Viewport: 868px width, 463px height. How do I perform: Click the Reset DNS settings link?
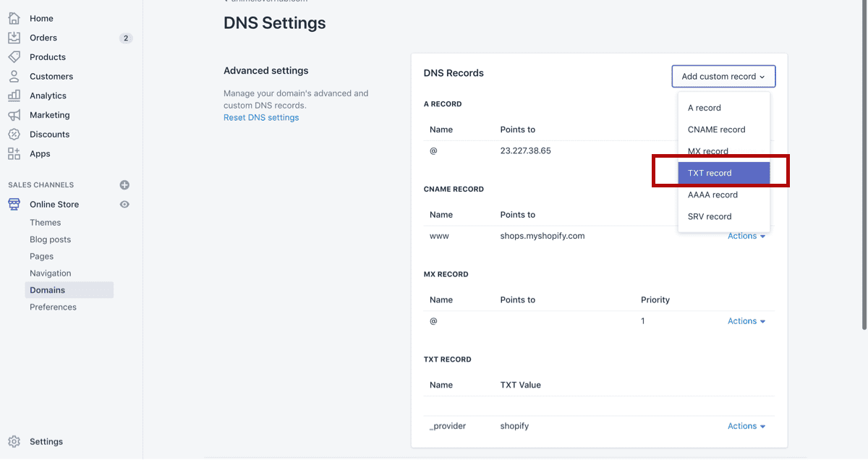point(261,117)
